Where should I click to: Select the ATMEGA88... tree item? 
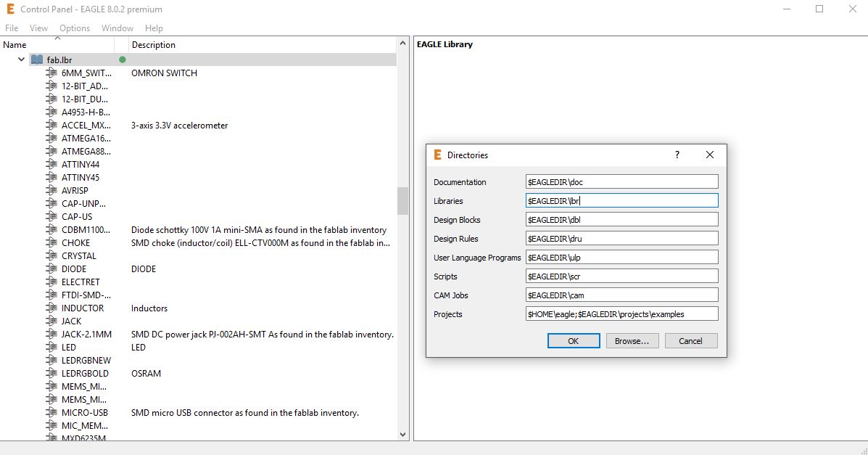[86, 151]
